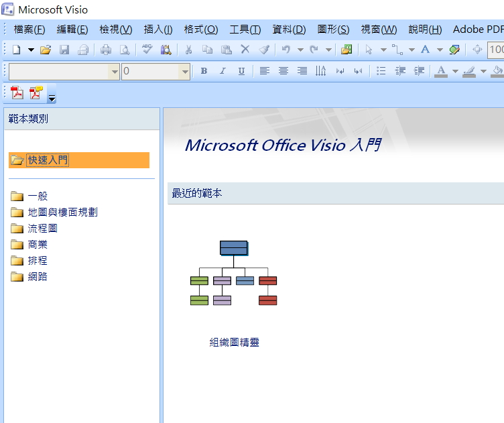Select the Text tool A icon
Viewport: 504px width, 423px height.
click(x=425, y=50)
